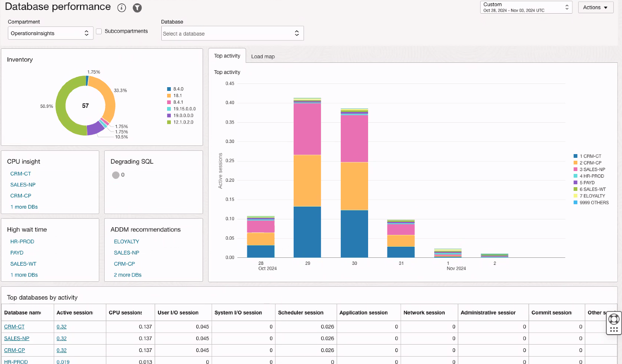This screenshot has width=622, height=364.
Task: Click the pink SALES-NP legend swatch
Action: [x=575, y=169]
